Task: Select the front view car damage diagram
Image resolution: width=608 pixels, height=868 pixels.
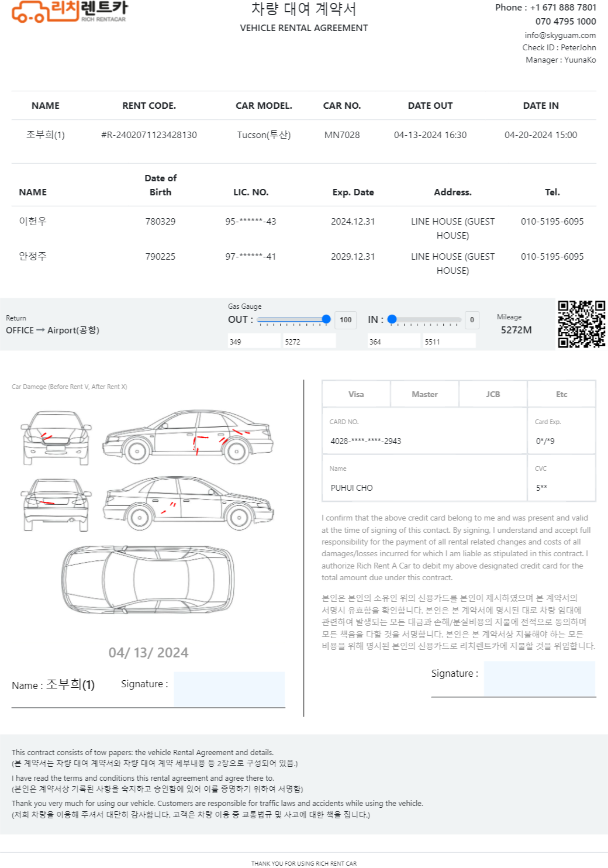Action: coord(57,438)
